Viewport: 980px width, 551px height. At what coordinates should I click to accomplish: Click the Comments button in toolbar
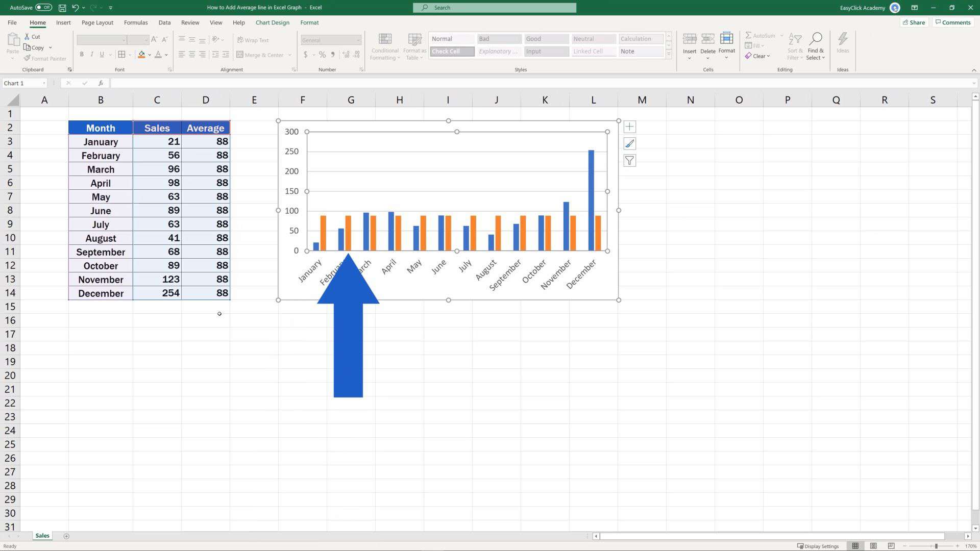click(x=954, y=22)
